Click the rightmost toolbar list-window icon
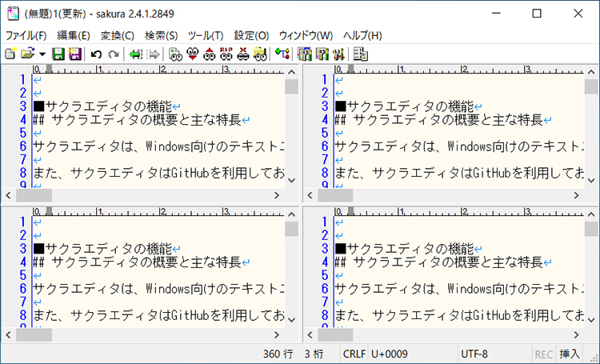Viewport: 600px width, 364px height. pos(361,54)
